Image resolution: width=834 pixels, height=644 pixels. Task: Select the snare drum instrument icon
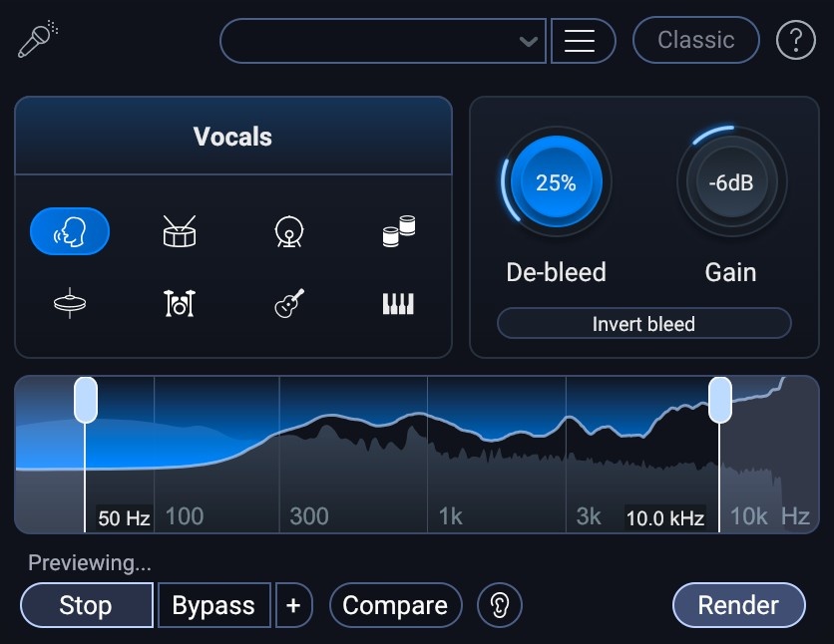coord(178,230)
